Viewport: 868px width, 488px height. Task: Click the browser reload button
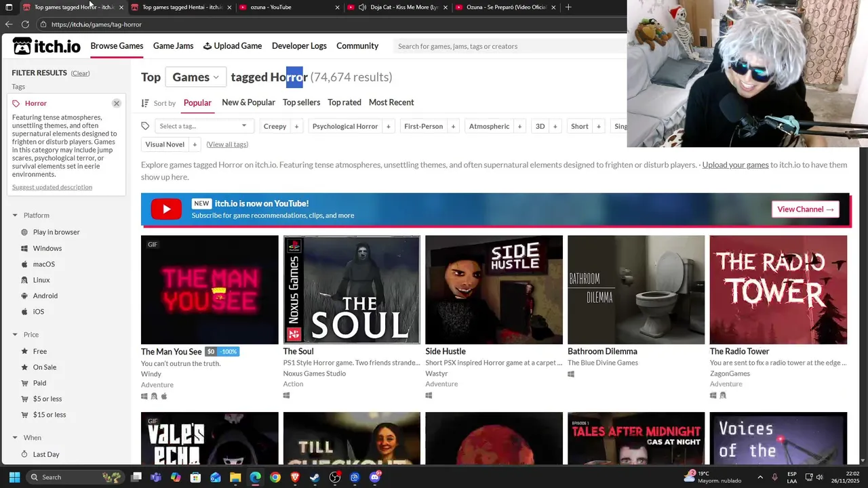coord(25,24)
